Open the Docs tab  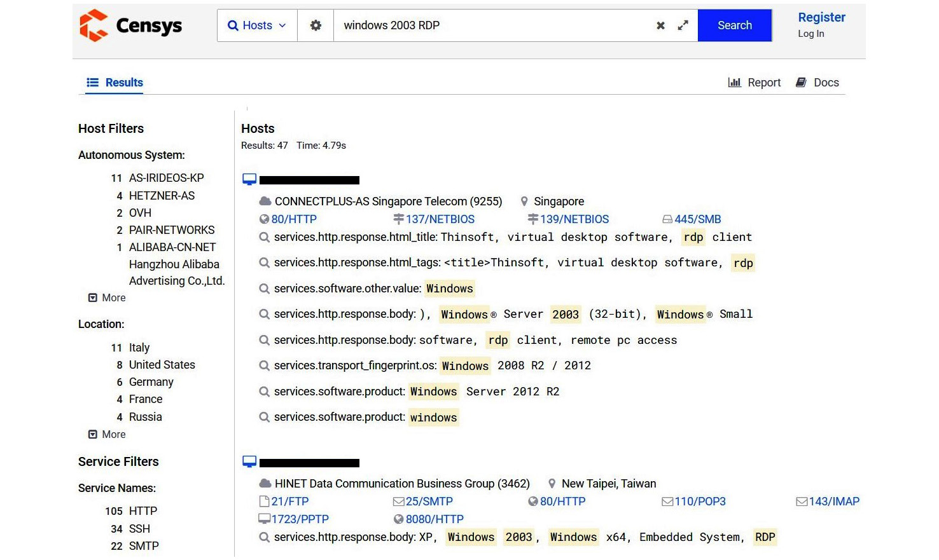tap(817, 83)
